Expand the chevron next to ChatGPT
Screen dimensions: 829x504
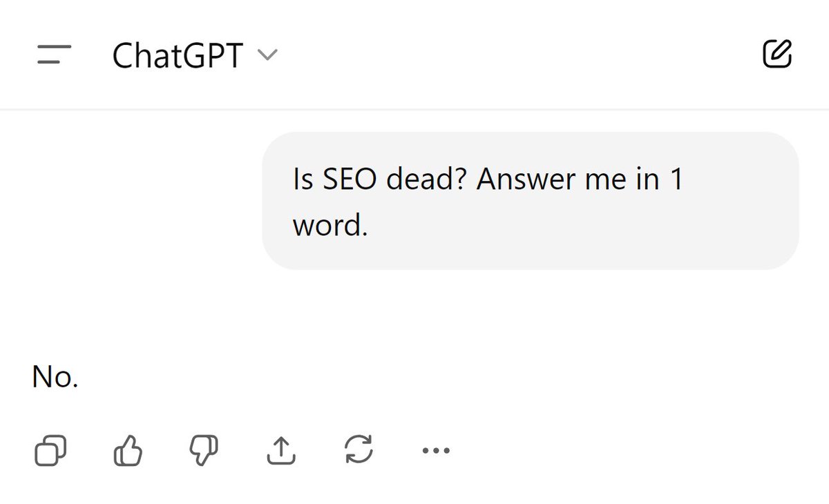click(267, 55)
